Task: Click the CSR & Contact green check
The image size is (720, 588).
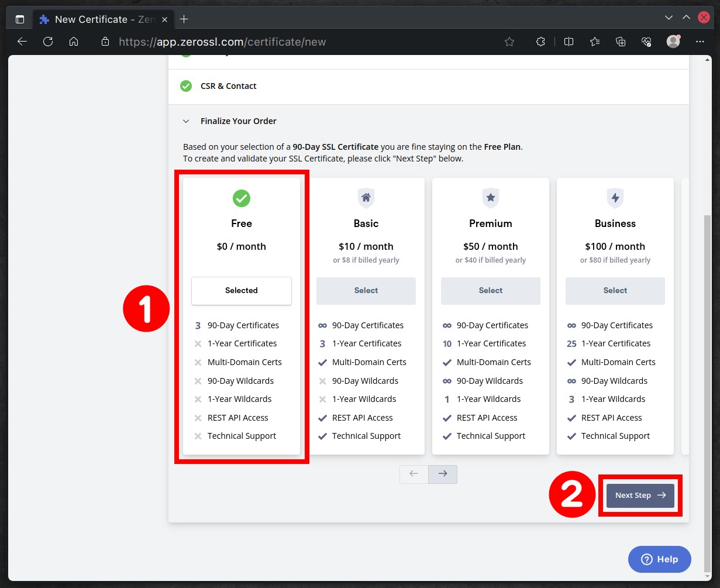Action: coord(186,86)
